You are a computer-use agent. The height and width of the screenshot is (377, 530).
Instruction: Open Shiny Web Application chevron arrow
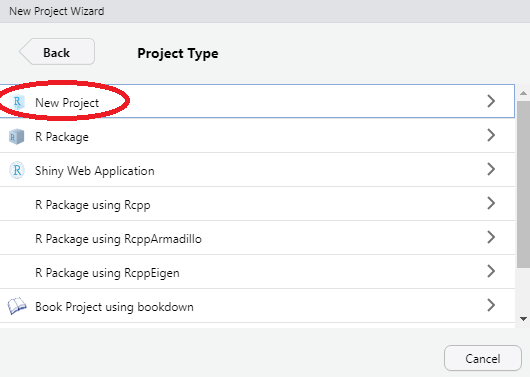click(x=491, y=169)
